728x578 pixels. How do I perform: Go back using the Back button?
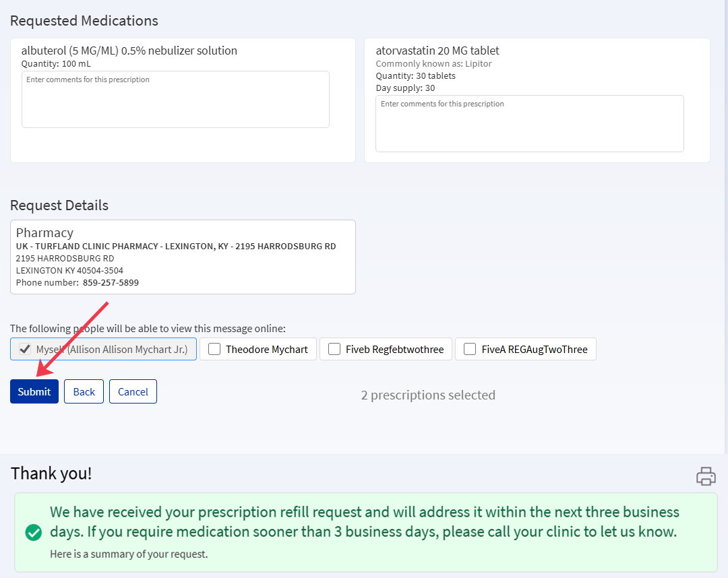click(x=84, y=391)
